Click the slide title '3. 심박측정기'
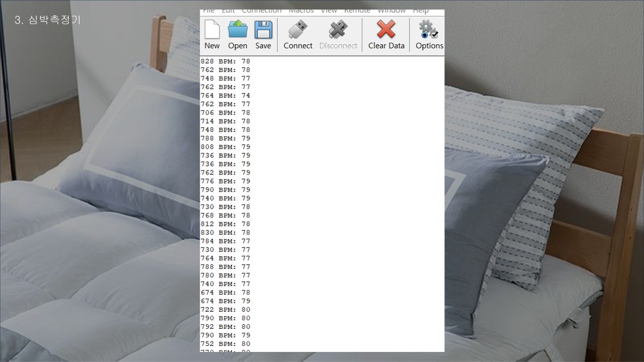The width and height of the screenshot is (644, 362). coord(48,20)
